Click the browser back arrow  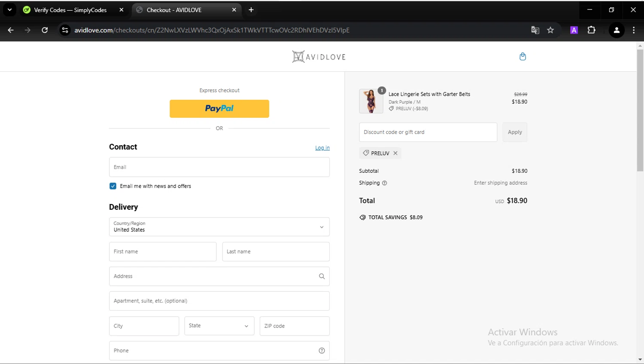click(x=11, y=30)
